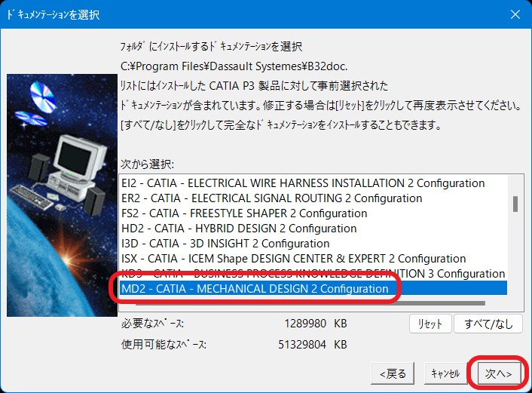
Task: Select I3D 3D INSIGHT 2 Configuration
Action: tap(313, 243)
